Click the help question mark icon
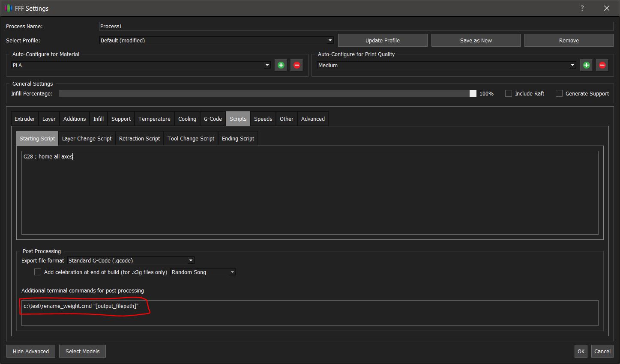The height and width of the screenshot is (364, 620). [x=582, y=8]
